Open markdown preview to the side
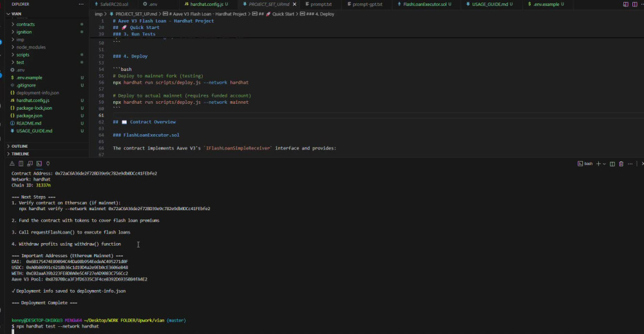644x334 pixels. (x=625, y=4)
